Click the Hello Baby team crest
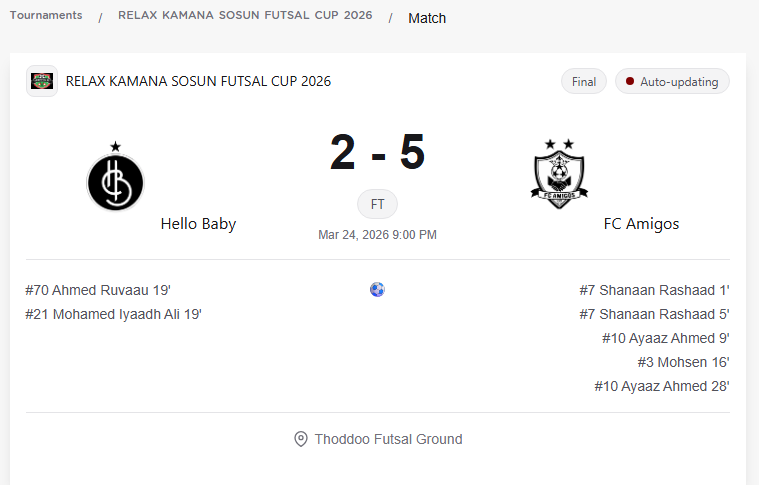The width and height of the screenshot is (759, 485). (115, 182)
